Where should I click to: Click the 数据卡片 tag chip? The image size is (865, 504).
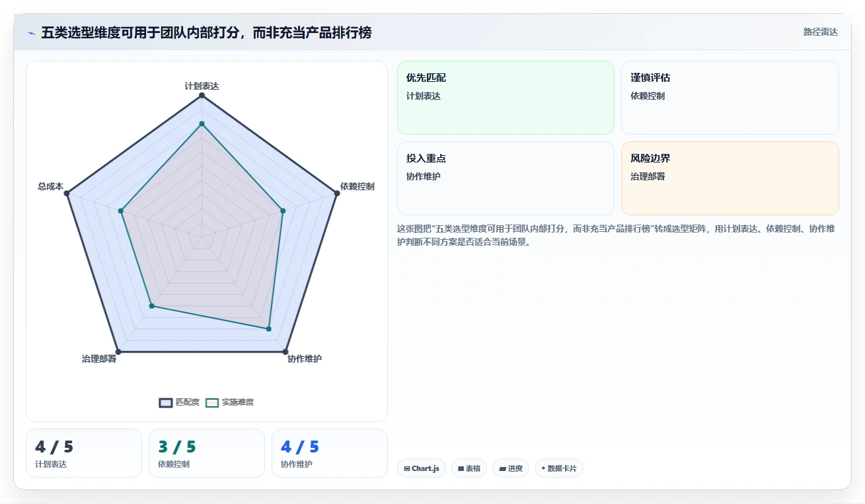(559, 468)
